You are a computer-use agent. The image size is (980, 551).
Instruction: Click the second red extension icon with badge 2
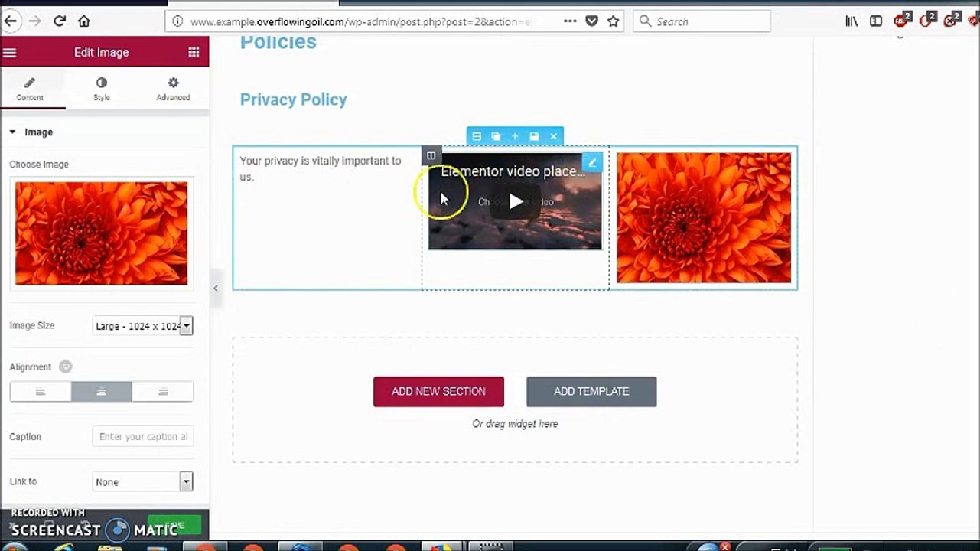[x=927, y=20]
